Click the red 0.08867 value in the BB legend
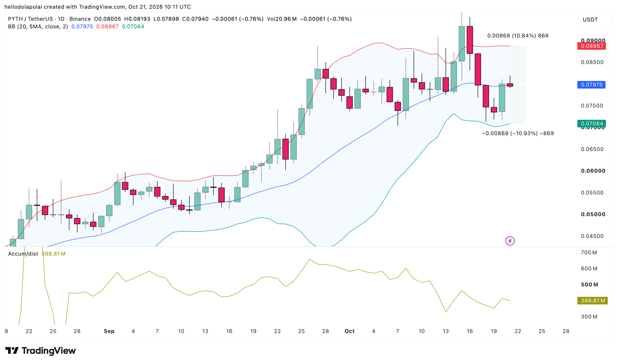Screen dimensions: 618x364 tap(107, 27)
